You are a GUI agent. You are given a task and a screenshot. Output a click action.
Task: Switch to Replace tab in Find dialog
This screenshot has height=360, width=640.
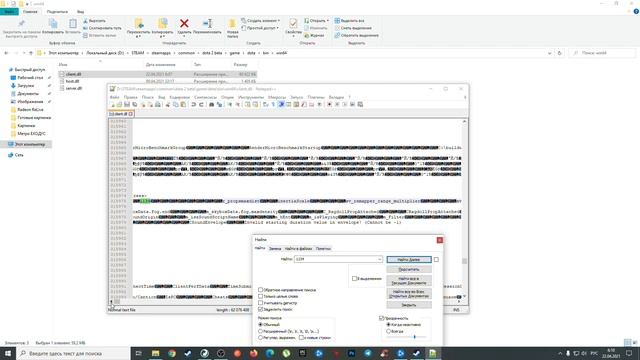point(275,248)
